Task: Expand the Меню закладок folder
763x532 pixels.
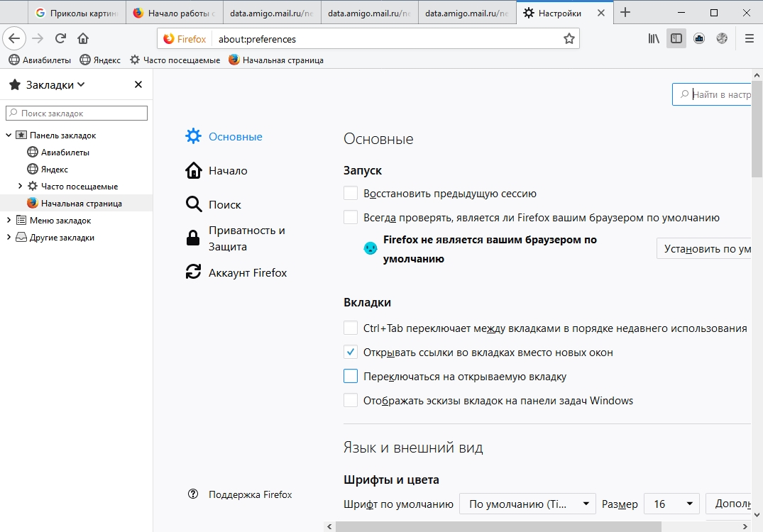Action: 9,220
